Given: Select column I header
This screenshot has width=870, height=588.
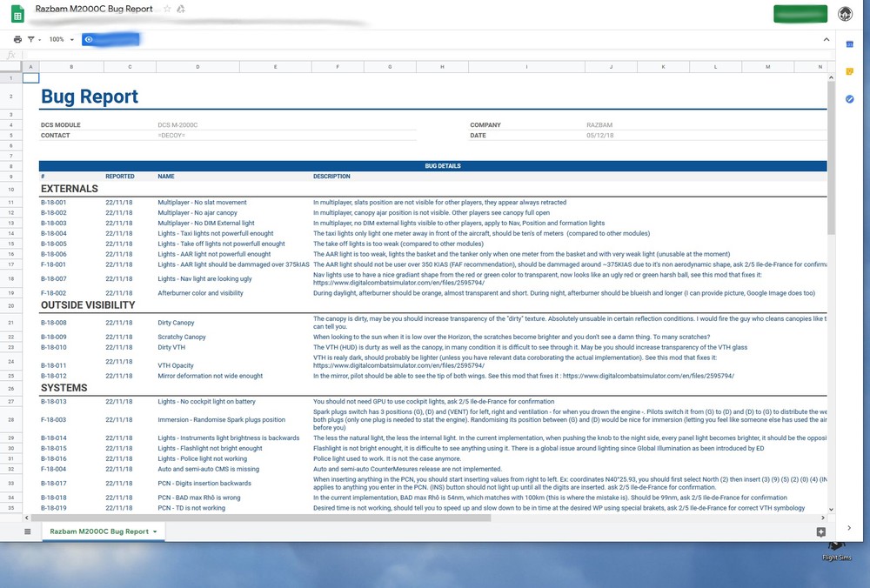Looking at the screenshot, I should [526, 67].
